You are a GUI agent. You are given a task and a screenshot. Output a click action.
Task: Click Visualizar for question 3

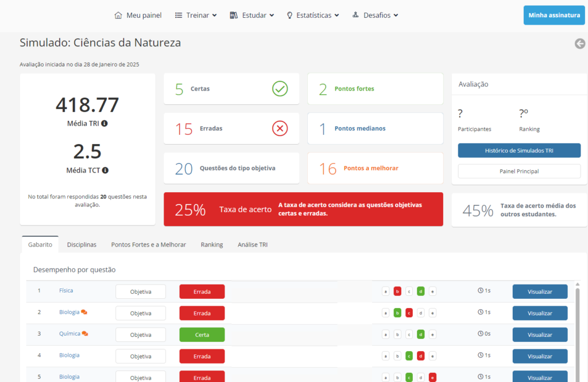(540, 335)
